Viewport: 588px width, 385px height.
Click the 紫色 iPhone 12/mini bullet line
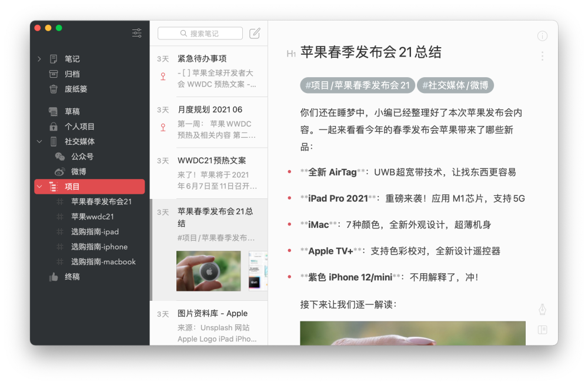coord(389,278)
